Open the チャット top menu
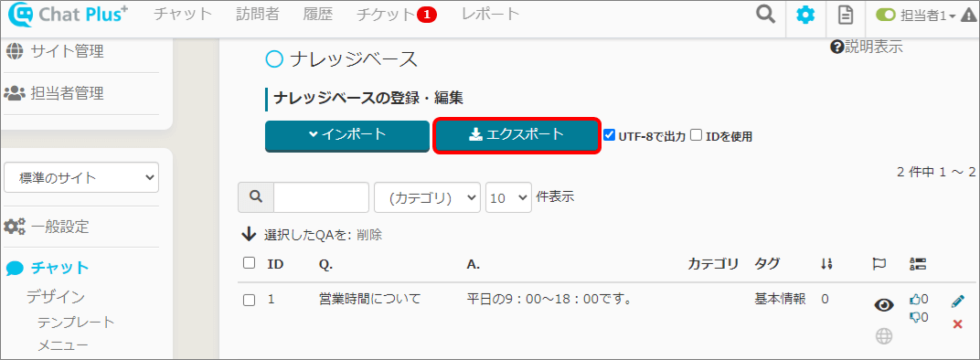Viewport: 980px width, 360px height. (183, 14)
